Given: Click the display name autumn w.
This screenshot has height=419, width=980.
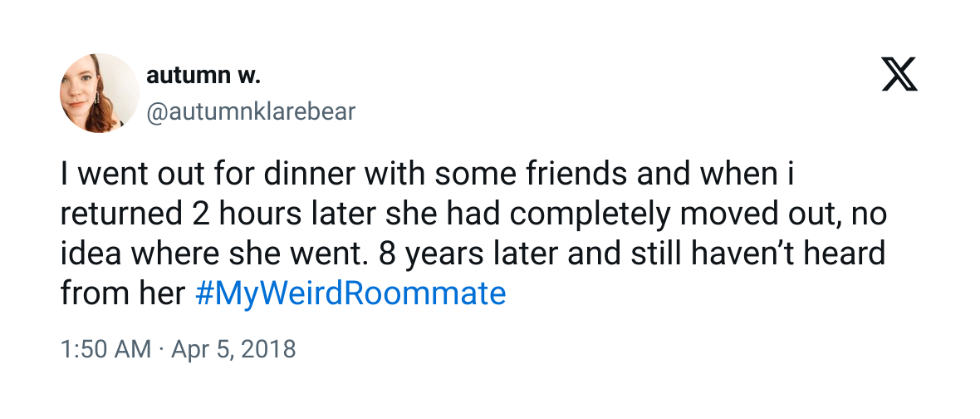Looking at the screenshot, I should pyautogui.click(x=203, y=76).
